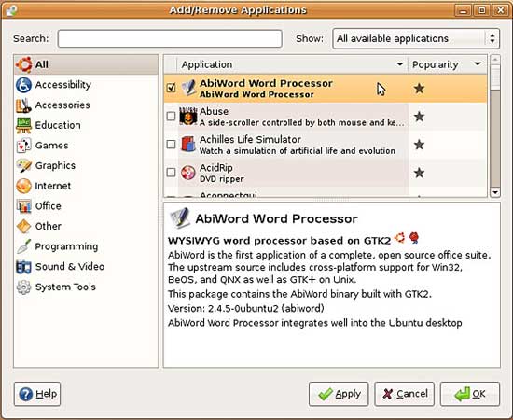Click the Accessibility wheelchair icon
The height and width of the screenshot is (420, 513).
pos(24,85)
